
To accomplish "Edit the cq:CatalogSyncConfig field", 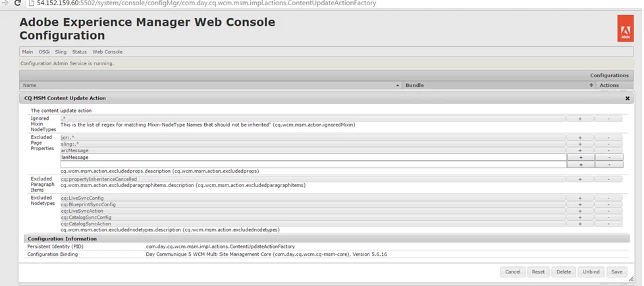I will (x=313, y=217).
